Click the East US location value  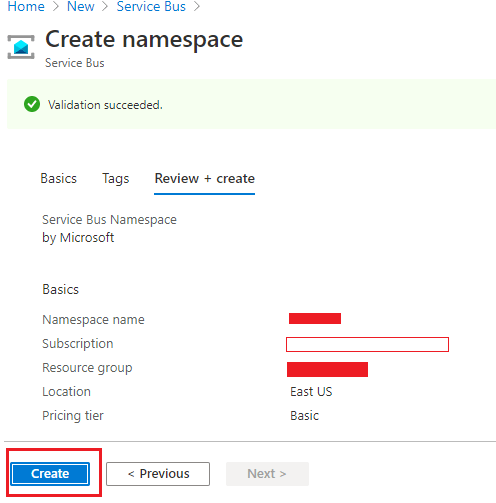pyautogui.click(x=311, y=392)
